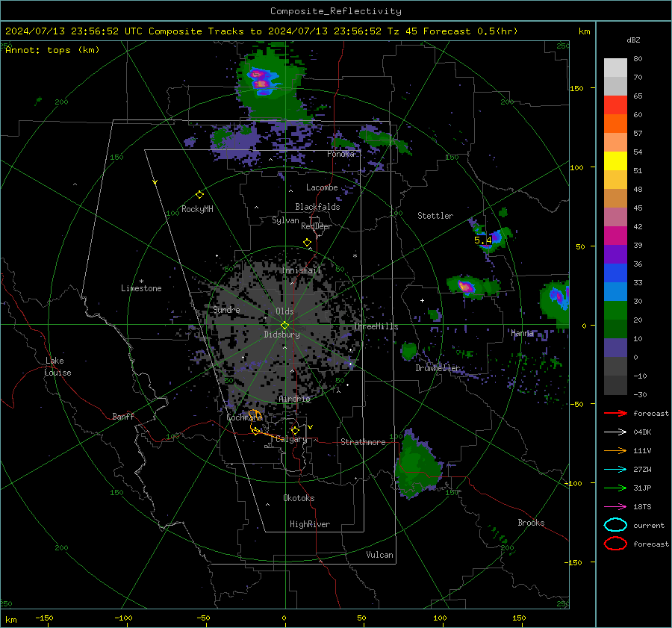This screenshot has width=672, height=628.
Task: Click the Ponoka city label
Action: 340,154
